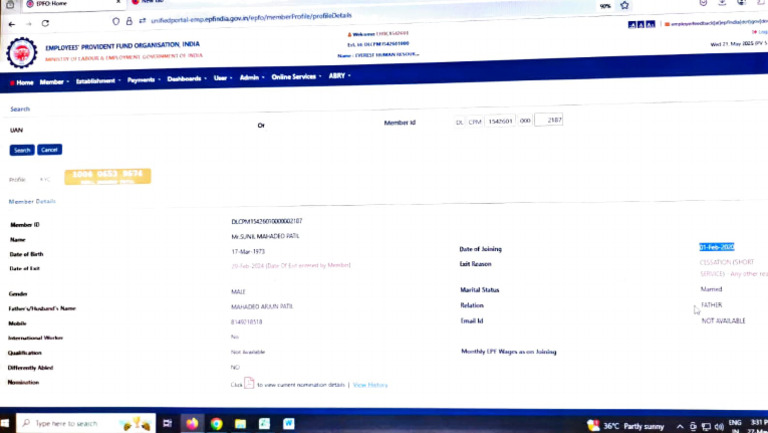This screenshot has width=768, height=433.
Task: Show hidden tray icons chevron
Action: [x=680, y=427]
